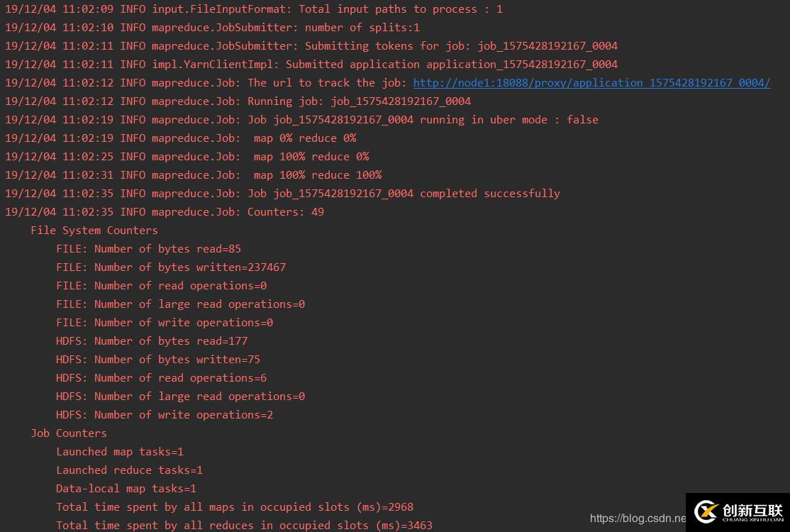Click 'Running job: job_1575428192167_0004' line
The width and height of the screenshot is (790, 532).
tap(238, 101)
